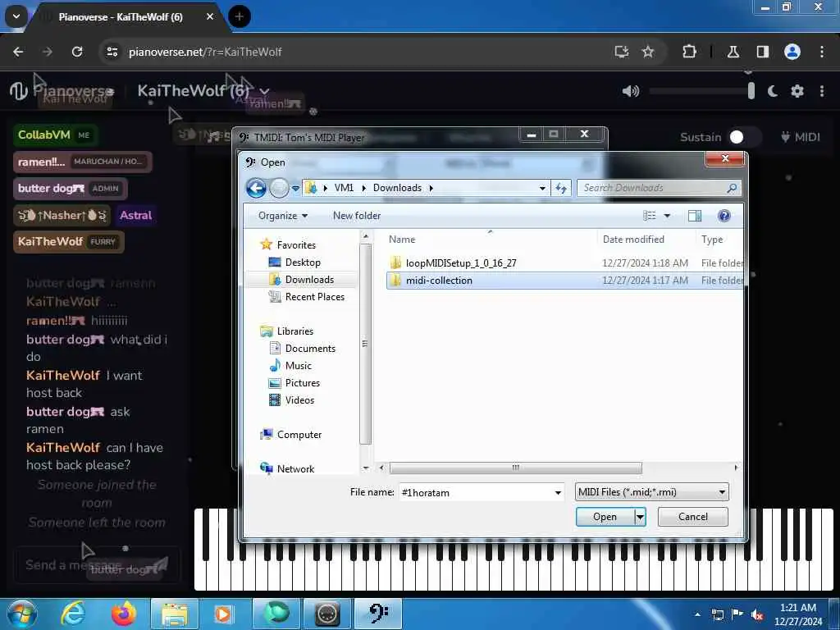Screen dimensions: 840x630
Task: Click VM1 in the address breadcrumb
Action: click(x=344, y=188)
